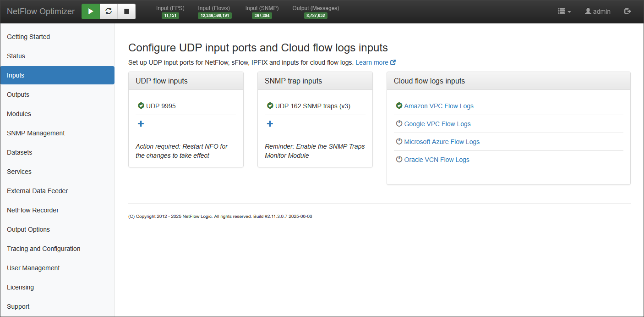Open the Status page
Viewport: 644px width, 317px height.
click(x=57, y=56)
